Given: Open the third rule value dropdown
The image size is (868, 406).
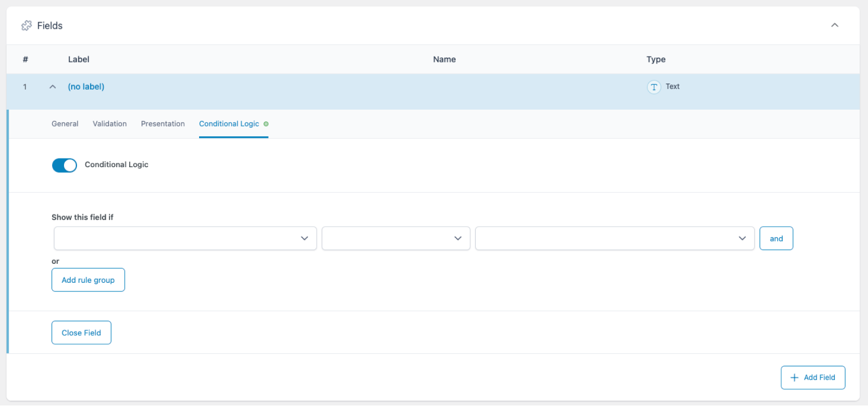Looking at the screenshot, I should tap(614, 238).
